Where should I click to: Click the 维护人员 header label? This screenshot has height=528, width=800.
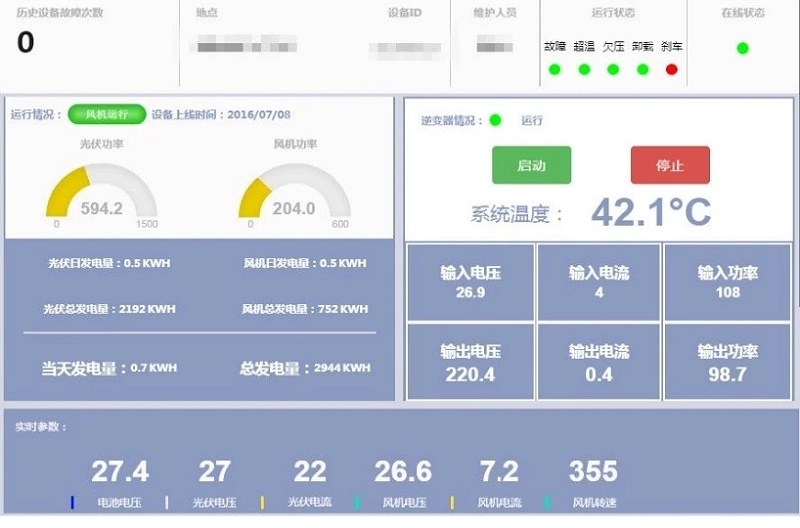tap(495, 13)
